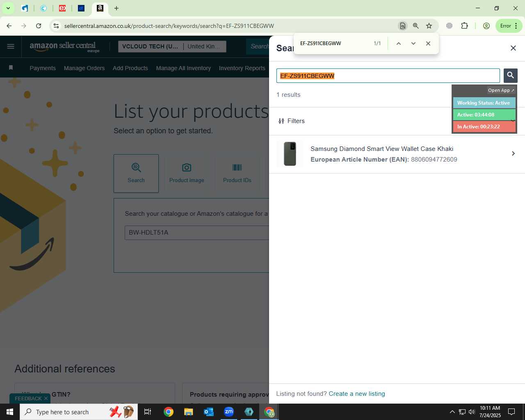Go forward in browser history
This screenshot has width=525, height=420.
tap(24, 26)
